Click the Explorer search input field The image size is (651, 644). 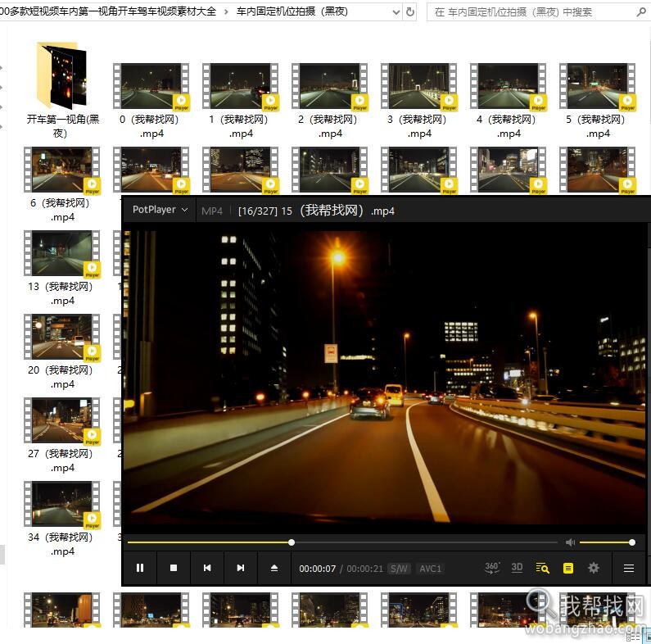531,12
